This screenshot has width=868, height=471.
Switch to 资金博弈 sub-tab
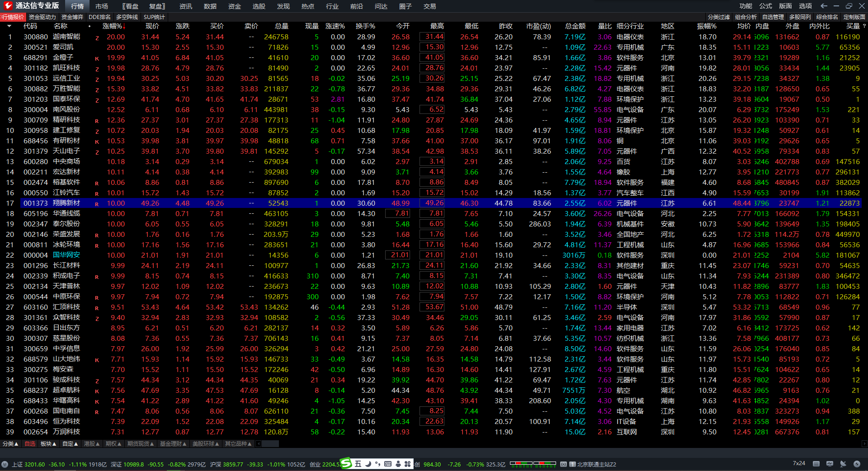click(x=72, y=17)
